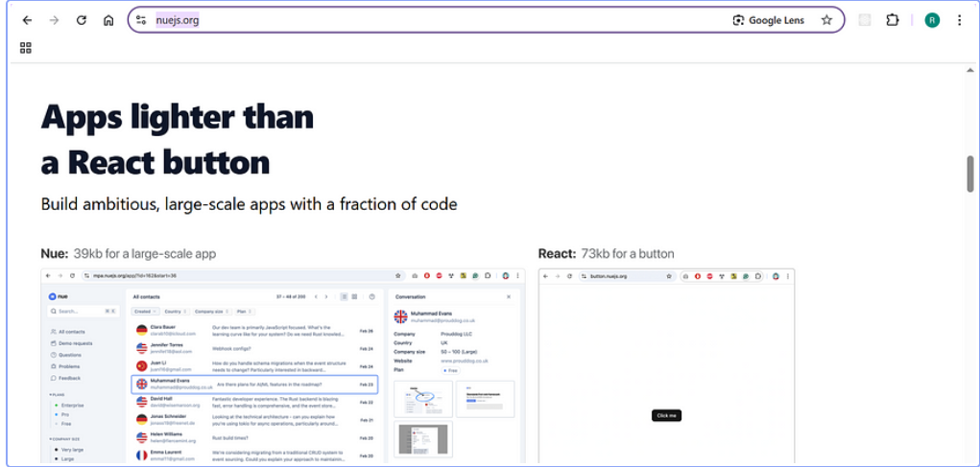980x467 pixels.
Task: Go back to the previous page
Action: click(x=27, y=20)
